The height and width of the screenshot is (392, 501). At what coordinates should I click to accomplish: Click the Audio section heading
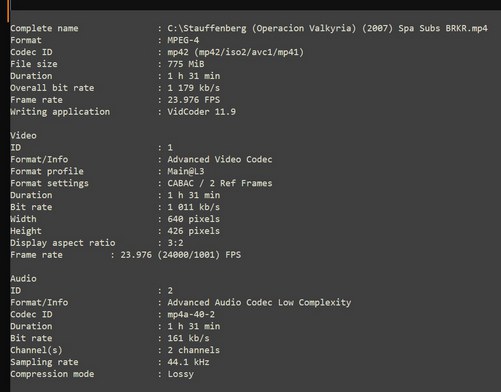coord(23,279)
